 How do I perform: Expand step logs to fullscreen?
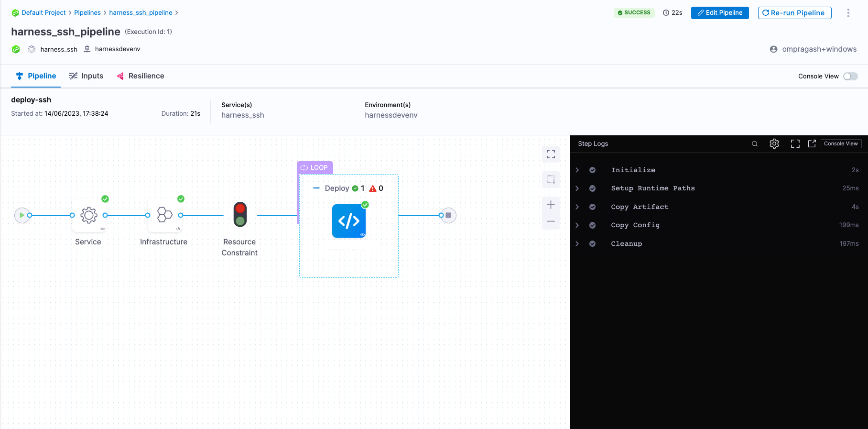pos(795,143)
